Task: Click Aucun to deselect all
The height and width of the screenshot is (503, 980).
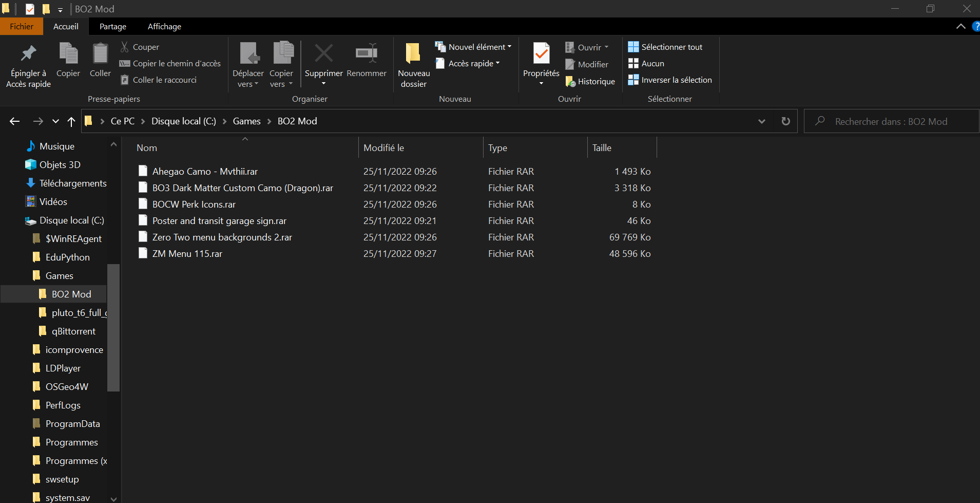Action: click(x=646, y=63)
